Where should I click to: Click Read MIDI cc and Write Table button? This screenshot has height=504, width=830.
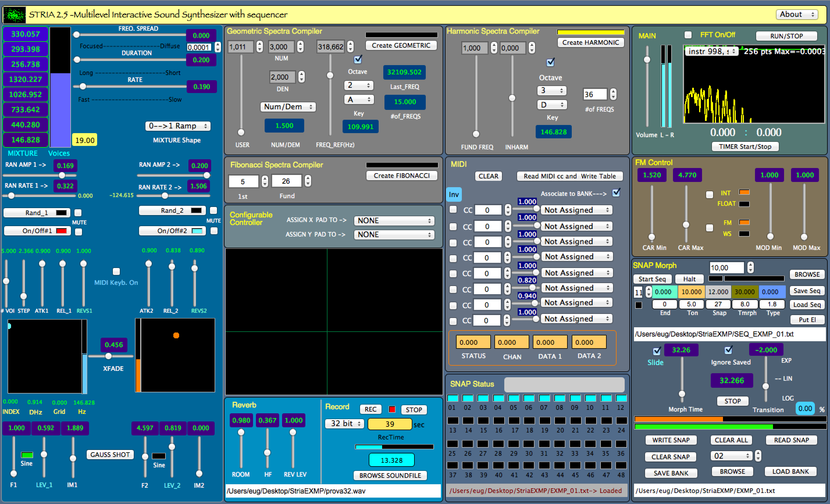coord(569,176)
